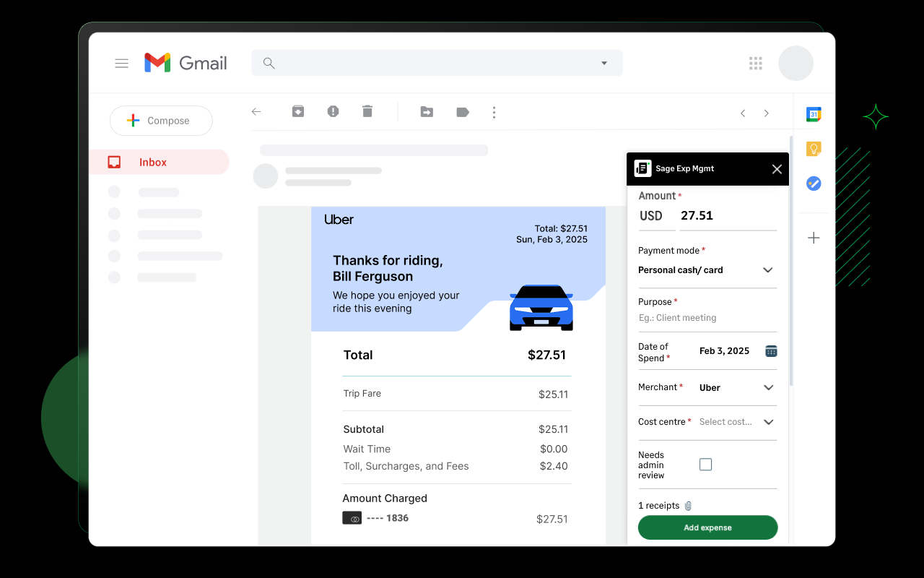Screen dimensions: 924x578
Task: Edit the amount field 27.51
Action: click(728, 216)
